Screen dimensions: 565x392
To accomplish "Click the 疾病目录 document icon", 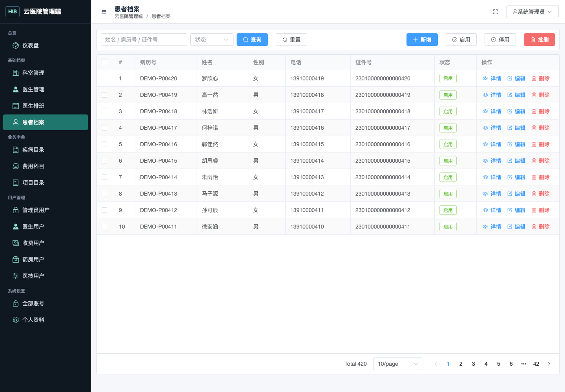I will (x=16, y=150).
